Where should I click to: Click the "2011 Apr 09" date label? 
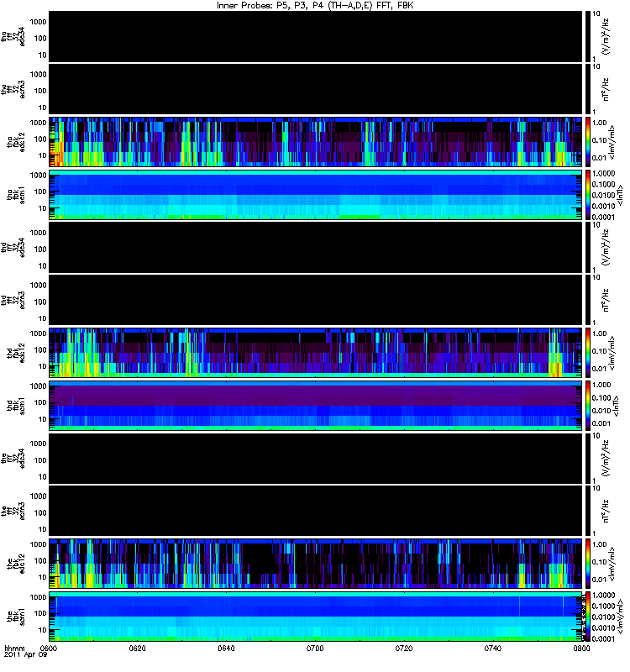point(25,655)
